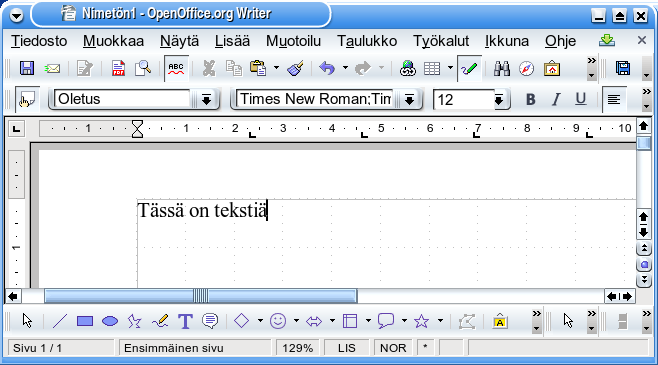This screenshot has width=658, height=365.
Task: Open the Taulukko menu
Action: click(x=367, y=41)
